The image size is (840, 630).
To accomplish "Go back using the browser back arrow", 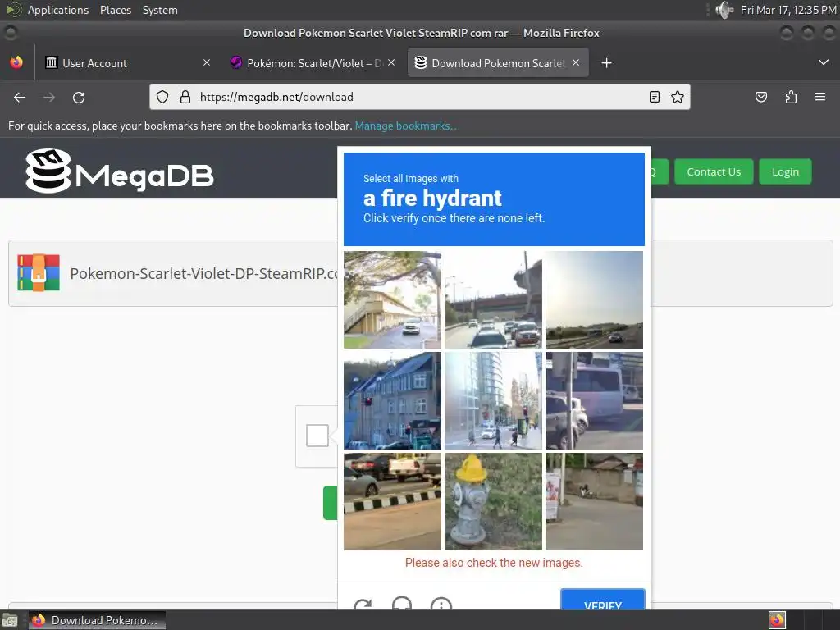I will coord(20,98).
